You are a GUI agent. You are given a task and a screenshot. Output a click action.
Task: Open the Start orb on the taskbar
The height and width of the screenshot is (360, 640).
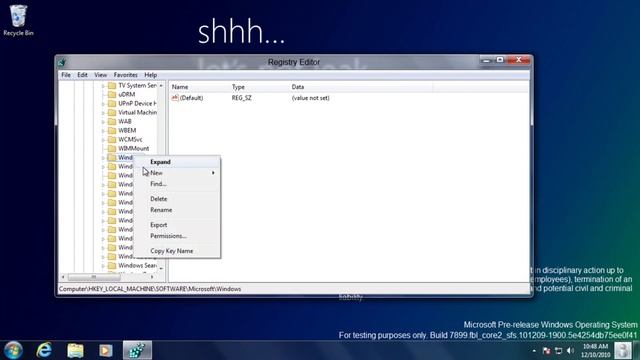click(13, 350)
